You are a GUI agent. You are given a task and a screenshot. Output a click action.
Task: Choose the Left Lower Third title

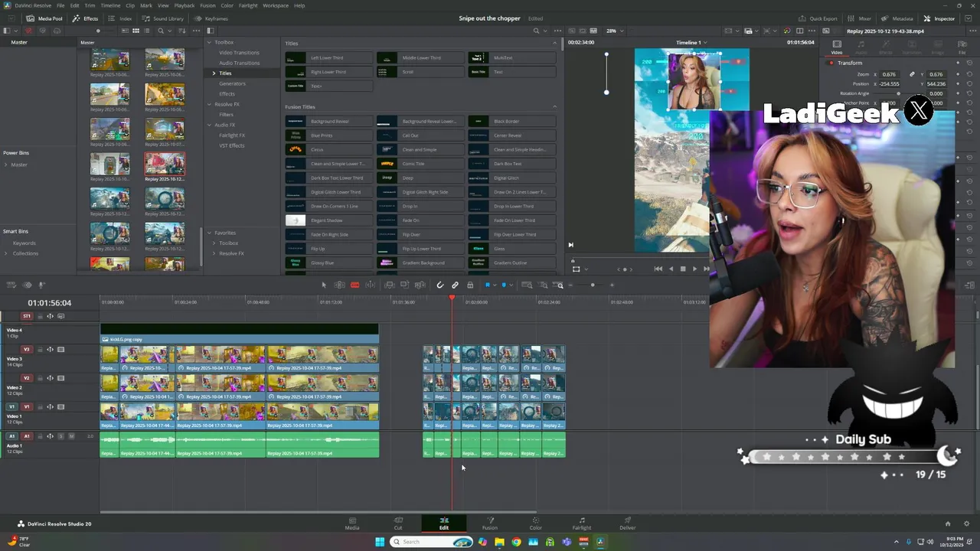[328, 58]
